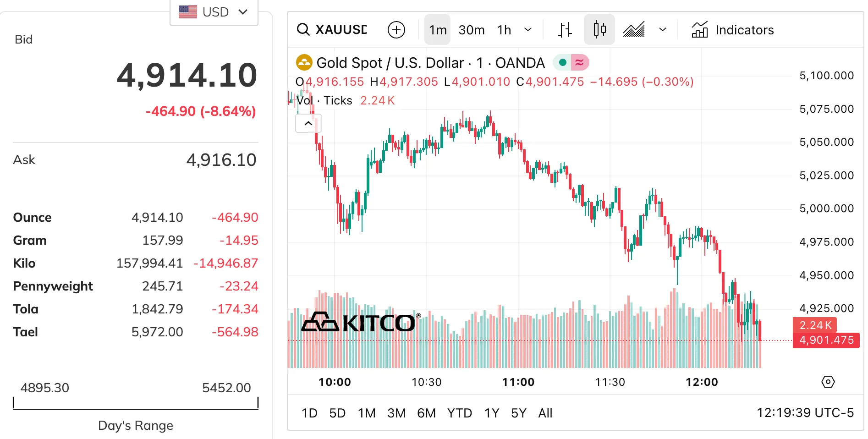
Task: Click the 12:19:39 UTC-5 timezone button
Action: coord(805,413)
